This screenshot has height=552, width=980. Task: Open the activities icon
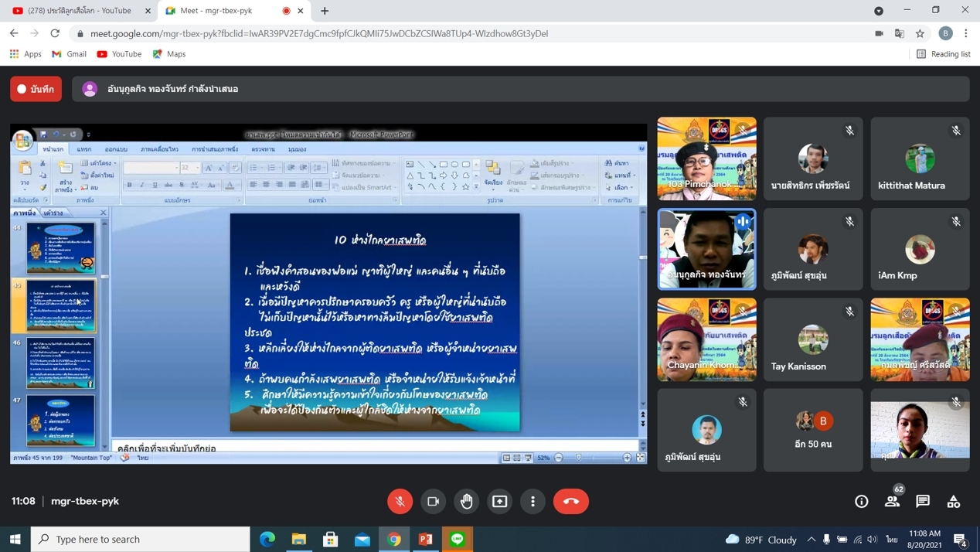(954, 501)
